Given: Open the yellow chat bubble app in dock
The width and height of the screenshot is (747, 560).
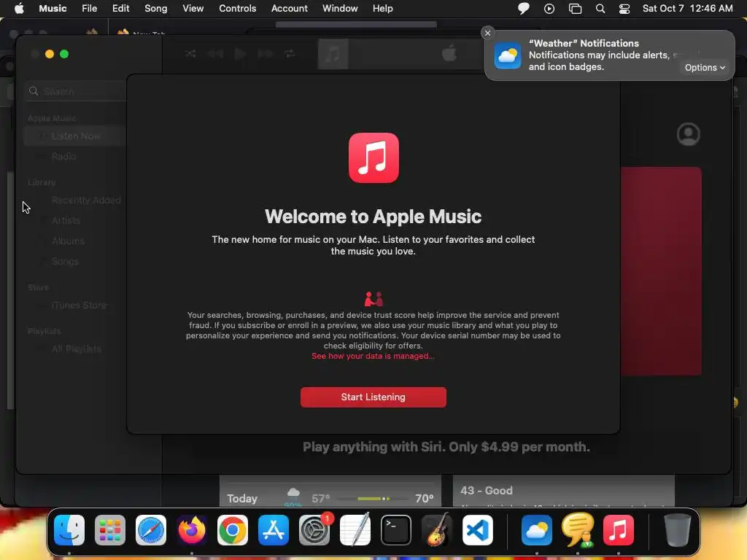Looking at the screenshot, I should [x=578, y=530].
